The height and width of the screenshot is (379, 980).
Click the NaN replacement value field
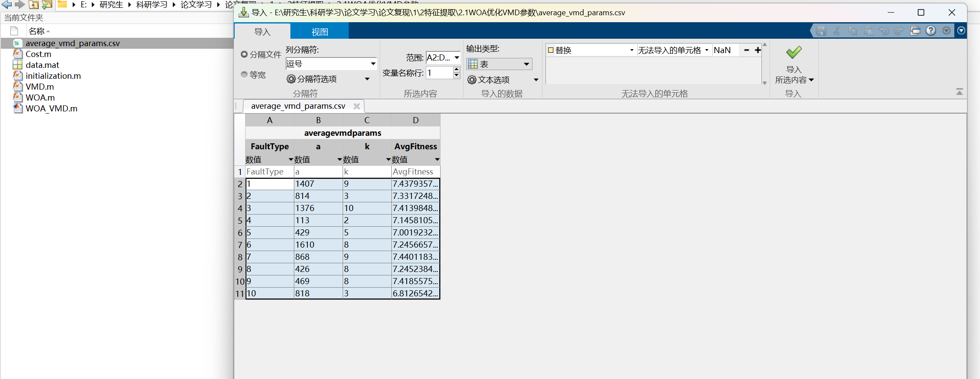coord(725,50)
